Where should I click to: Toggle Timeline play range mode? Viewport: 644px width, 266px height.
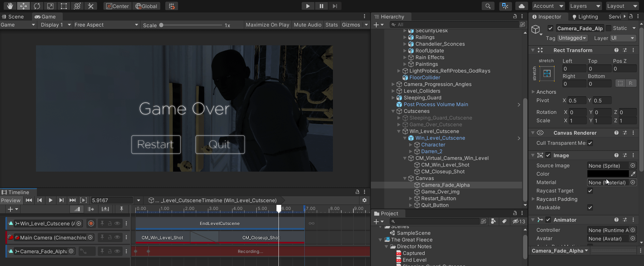coord(83,200)
